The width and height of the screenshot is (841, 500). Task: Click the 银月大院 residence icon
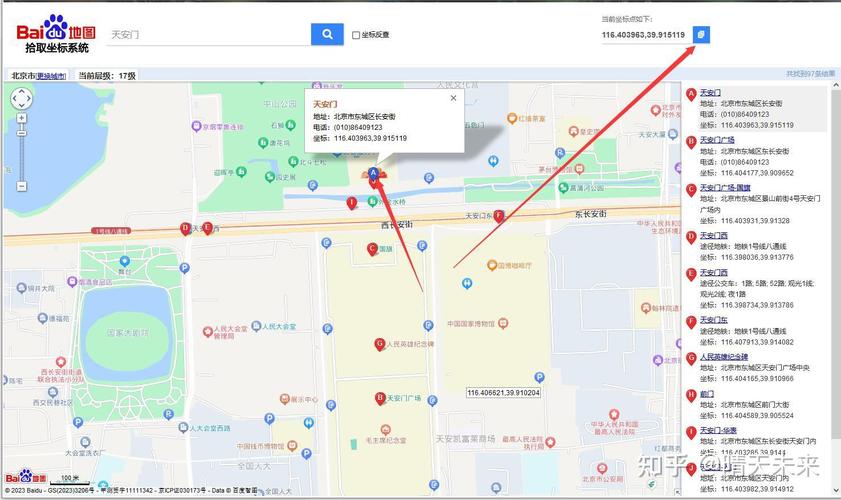pos(21,288)
